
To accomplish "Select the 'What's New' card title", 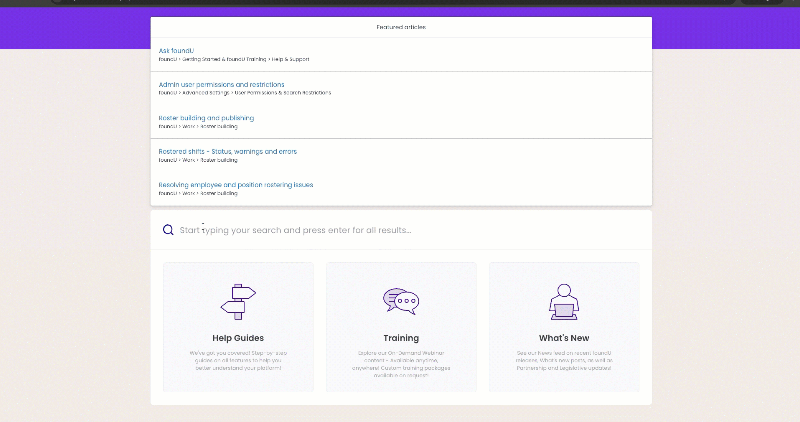I will tap(564, 338).
